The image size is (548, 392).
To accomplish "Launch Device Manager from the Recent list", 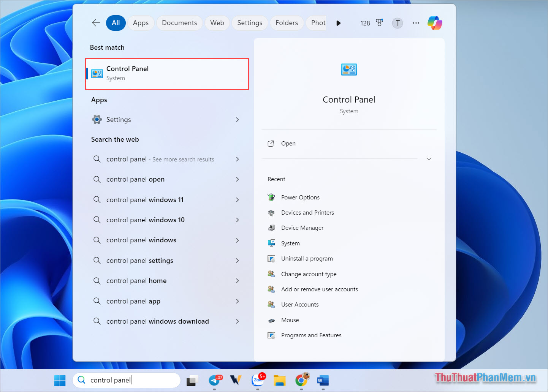I will [302, 228].
